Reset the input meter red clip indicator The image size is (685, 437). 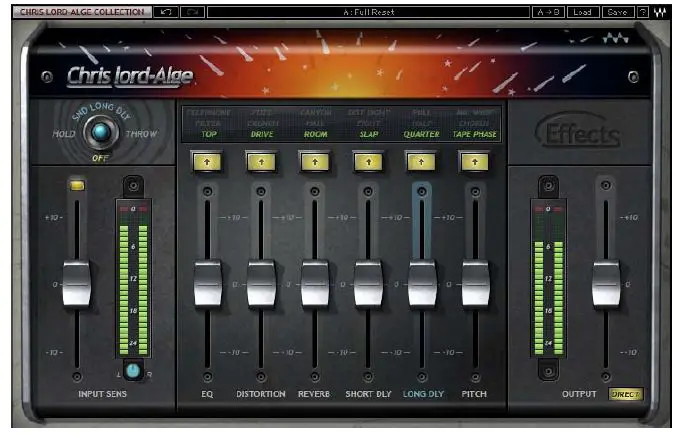click(x=133, y=209)
